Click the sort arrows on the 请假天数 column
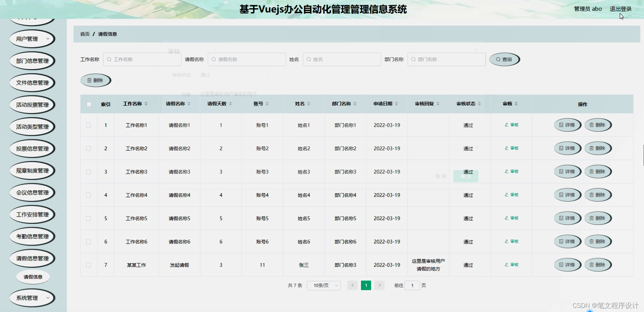The image size is (644, 312). click(x=230, y=104)
